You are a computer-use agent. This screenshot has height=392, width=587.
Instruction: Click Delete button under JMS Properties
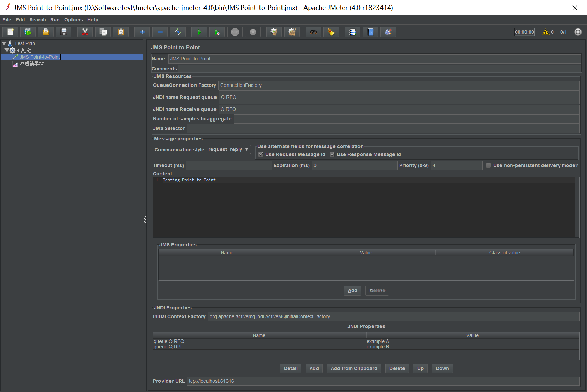pyautogui.click(x=377, y=290)
